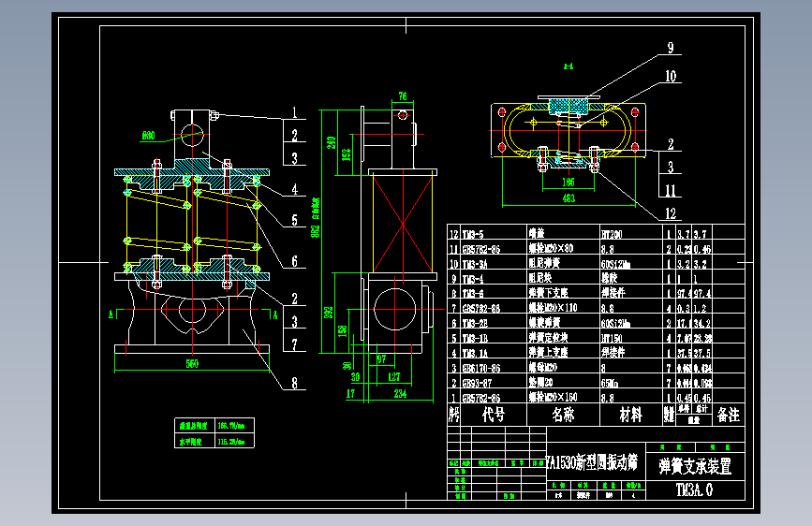Click the TM3-6 code cell
812x526 pixels.
473,294
